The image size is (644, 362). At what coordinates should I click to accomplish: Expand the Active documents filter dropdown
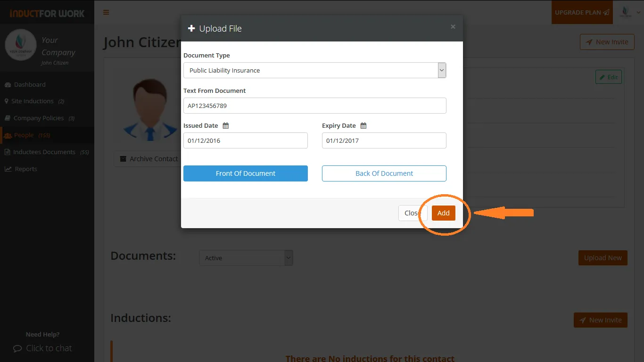click(246, 258)
